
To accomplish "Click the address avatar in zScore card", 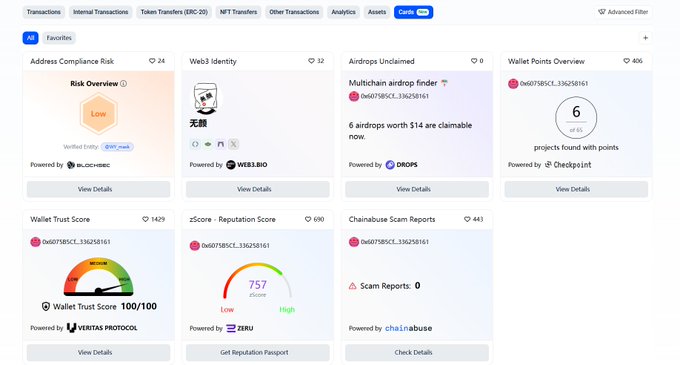I will 195,246.
